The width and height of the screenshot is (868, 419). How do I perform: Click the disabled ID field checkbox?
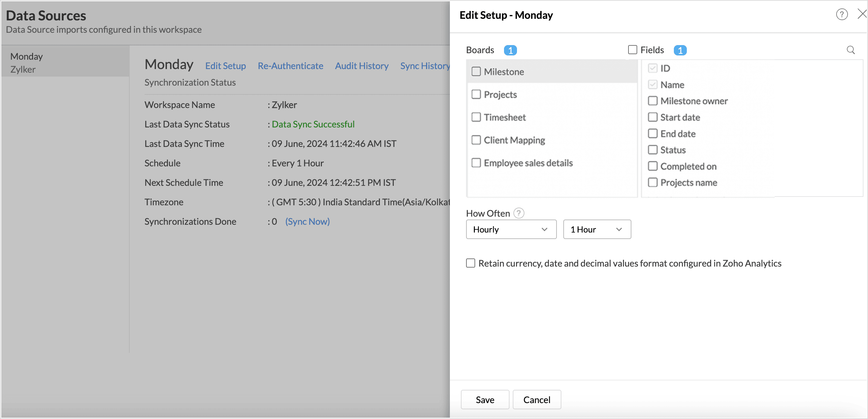[x=653, y=68]
